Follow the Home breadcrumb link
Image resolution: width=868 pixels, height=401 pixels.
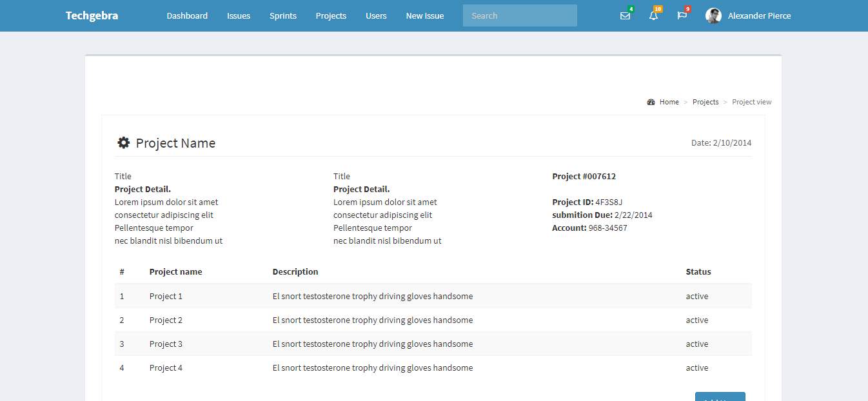point(669,102)
